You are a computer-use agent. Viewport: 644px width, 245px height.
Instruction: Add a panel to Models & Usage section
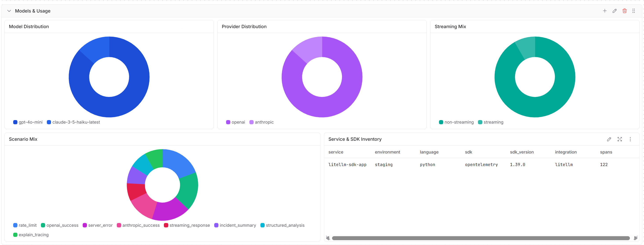(604, 11)
